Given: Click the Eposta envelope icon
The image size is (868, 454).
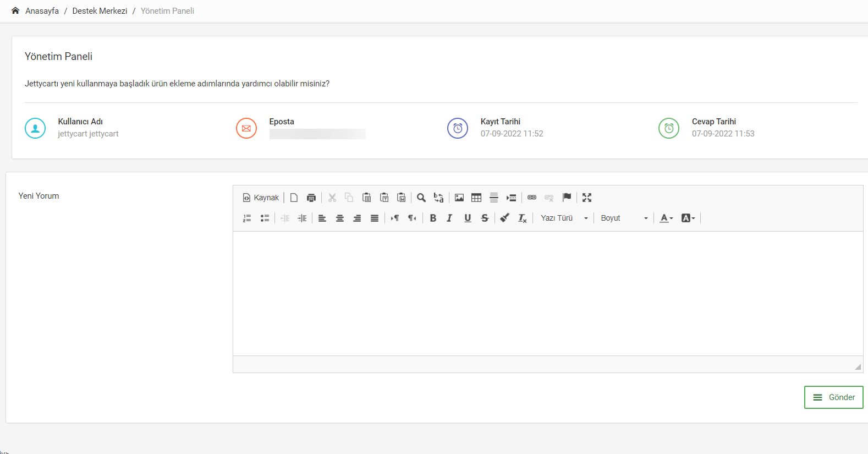Looking at the screenshot, I should (246, 128).
